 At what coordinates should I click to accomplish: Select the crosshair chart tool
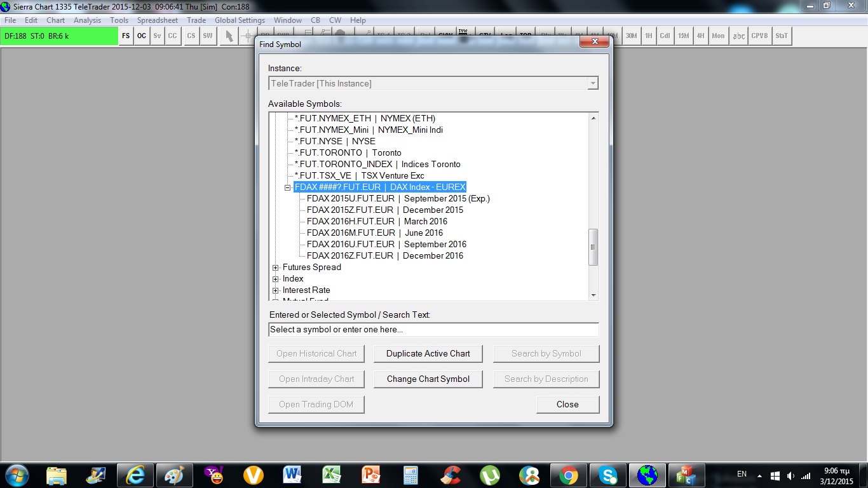(248, 36)
